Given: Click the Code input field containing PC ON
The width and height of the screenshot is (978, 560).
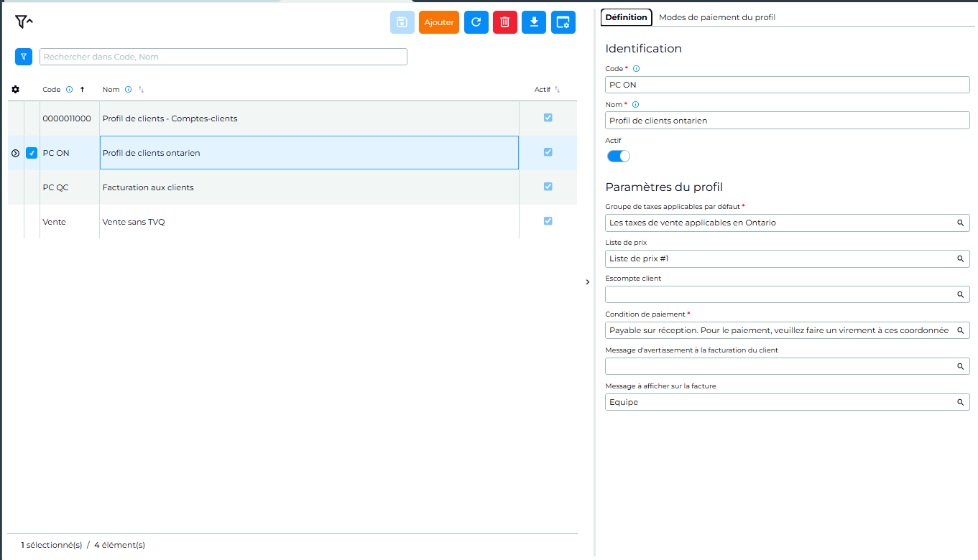Looking at the screenshot, I should click(788, 85).
